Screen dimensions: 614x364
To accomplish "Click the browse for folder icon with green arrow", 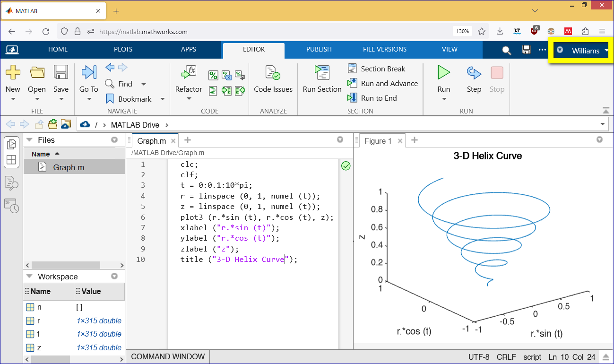I will [52, 124].
